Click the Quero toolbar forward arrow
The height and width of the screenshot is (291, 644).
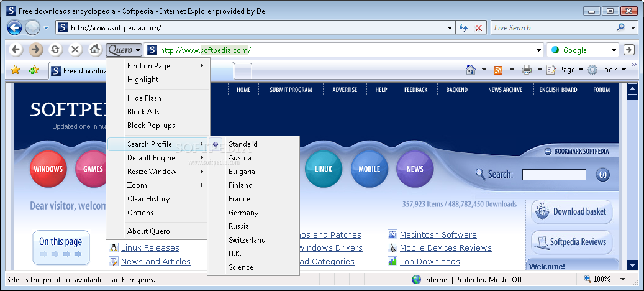pos(36,50)
